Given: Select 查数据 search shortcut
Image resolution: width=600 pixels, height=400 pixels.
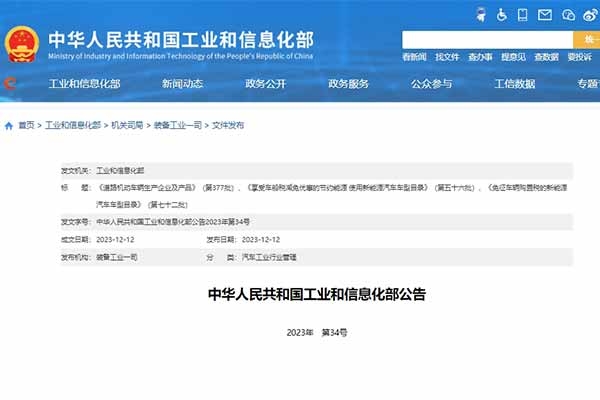Looking at the screenshot, I should (x=546, y=57).
